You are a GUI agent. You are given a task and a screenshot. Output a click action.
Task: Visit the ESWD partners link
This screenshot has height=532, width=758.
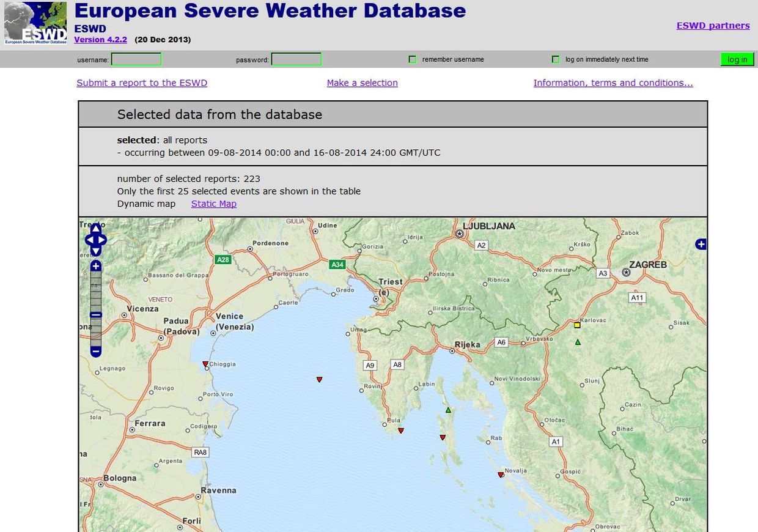tap(713, 26)
